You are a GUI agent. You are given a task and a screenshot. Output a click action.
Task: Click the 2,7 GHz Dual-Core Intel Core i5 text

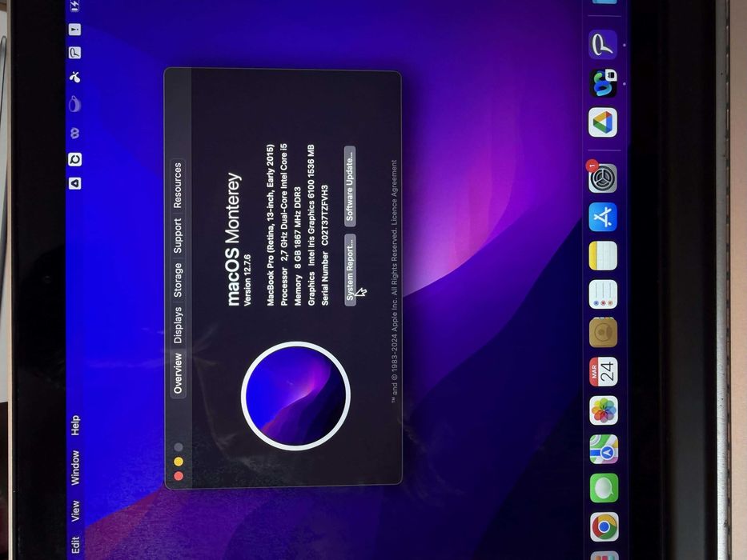pyautogui.click(x=284, y=202)
